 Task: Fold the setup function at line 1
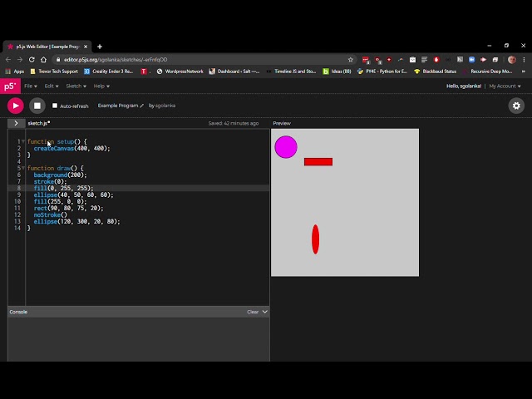click(23, 141)
